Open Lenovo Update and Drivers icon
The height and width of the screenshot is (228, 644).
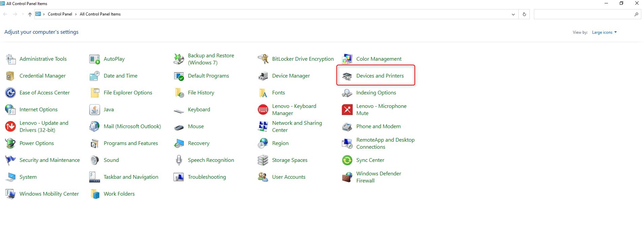point(10,126)
